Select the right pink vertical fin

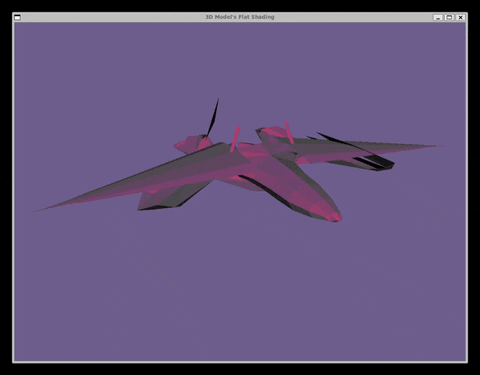point(289,132)
